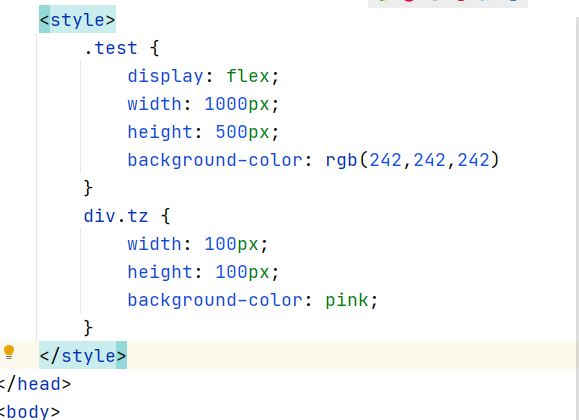Click the opening <style> tag

78,20
